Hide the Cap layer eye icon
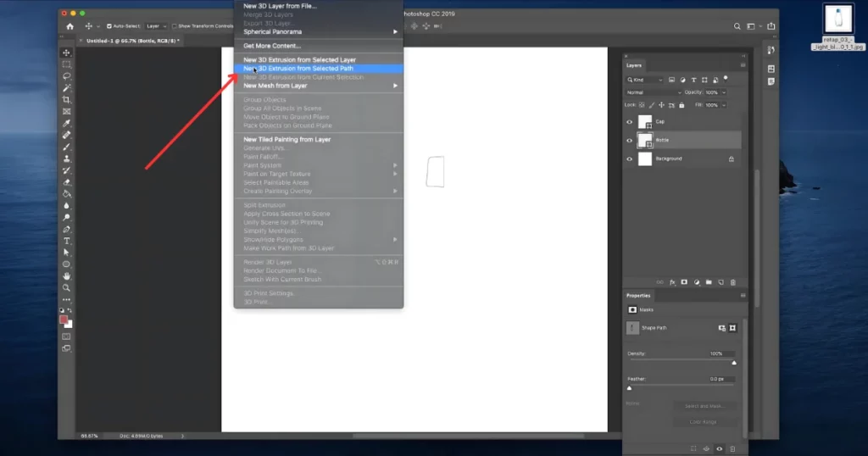Screen dimensions: 868x456 (x=630, y=122)
